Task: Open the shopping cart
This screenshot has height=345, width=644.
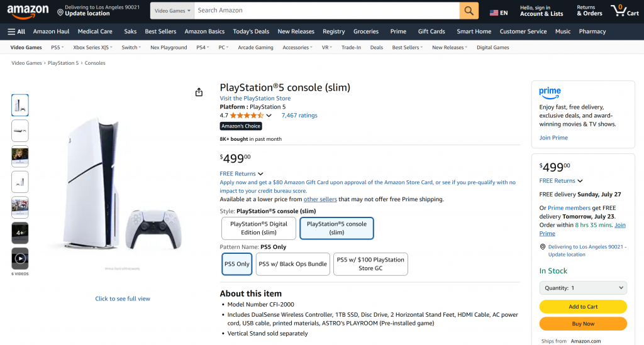Action: coord(624,11)
